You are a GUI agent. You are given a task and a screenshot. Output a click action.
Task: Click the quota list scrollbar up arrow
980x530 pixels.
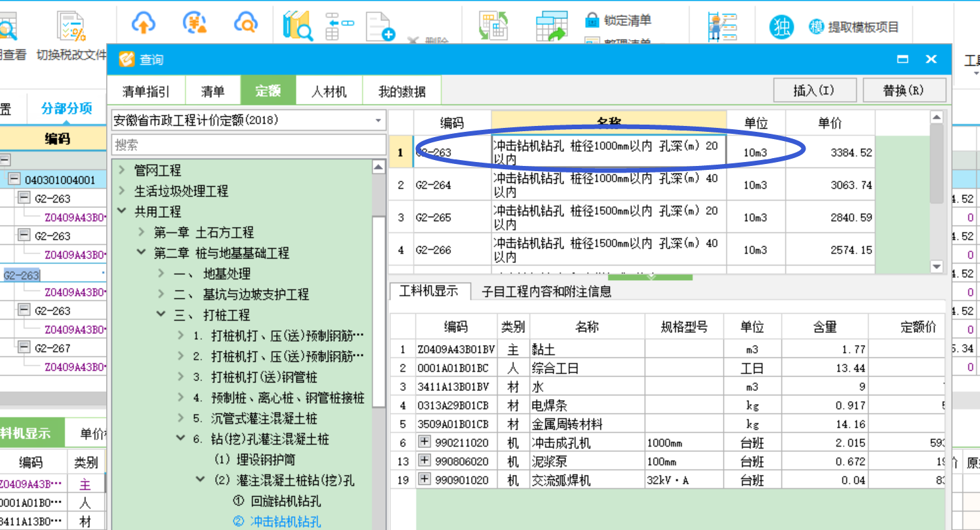[937, 117]
